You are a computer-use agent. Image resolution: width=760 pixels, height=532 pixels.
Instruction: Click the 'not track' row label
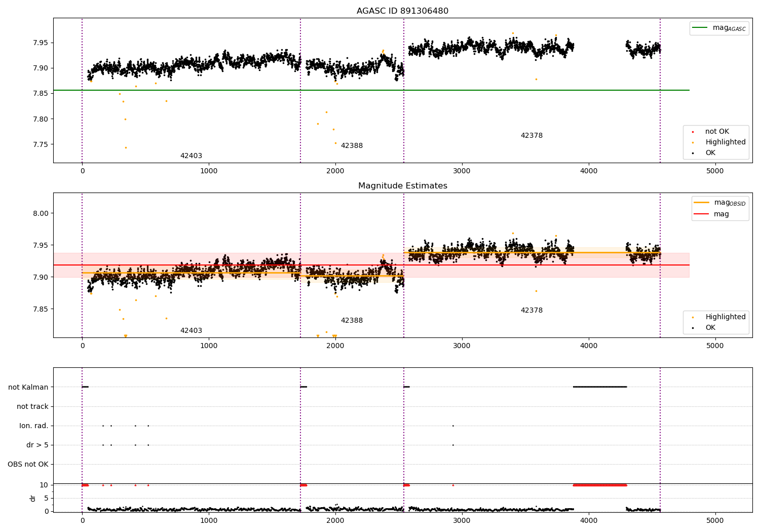click(32, 406)
